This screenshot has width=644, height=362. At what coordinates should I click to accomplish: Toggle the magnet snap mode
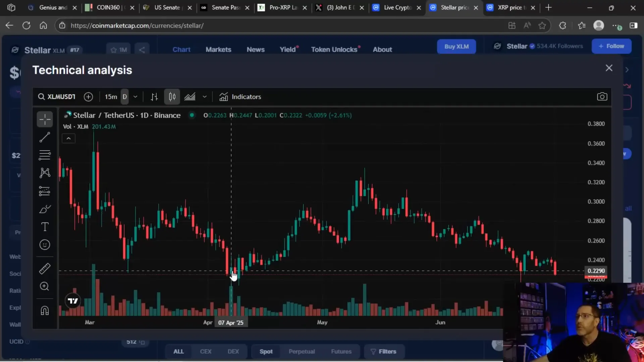click(x=45, y=310)
